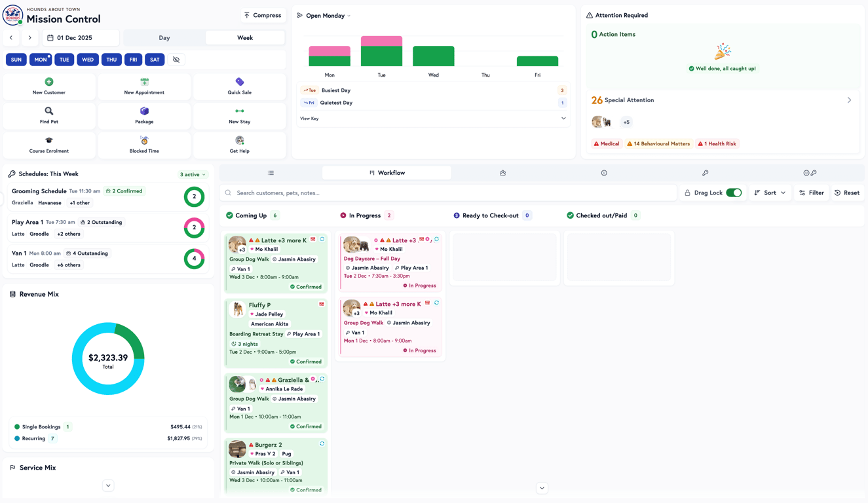Toggle the WED day filter
Image resolution: width=868 pixels, height=503 pixels.
[x=88, y=60]
